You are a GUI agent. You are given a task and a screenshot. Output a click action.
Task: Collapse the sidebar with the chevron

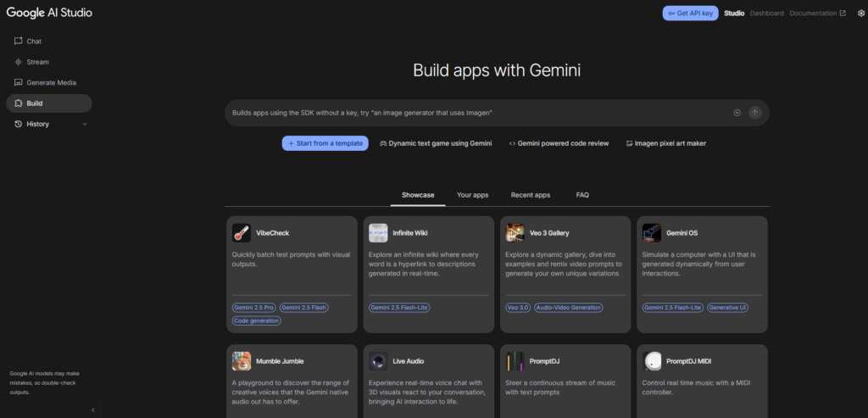(92, 410)
